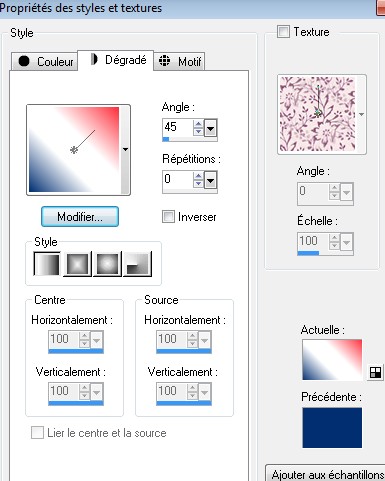Switch to the Couleur tab
Image resolution: width=385 pixels, height=481 pixels.
45,62
